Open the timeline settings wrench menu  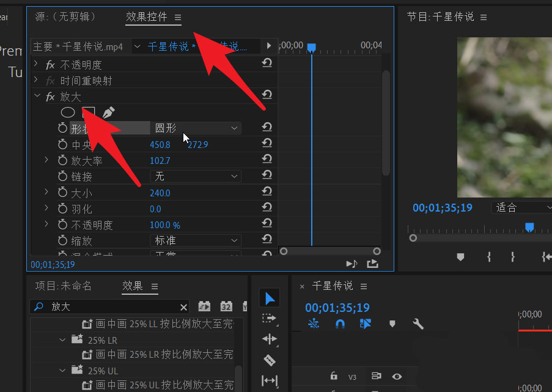pyautogui.click(x=418, y=324)
